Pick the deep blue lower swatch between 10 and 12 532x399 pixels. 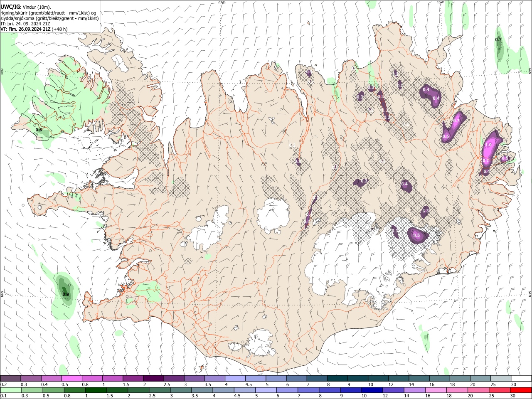click(372, 390)
